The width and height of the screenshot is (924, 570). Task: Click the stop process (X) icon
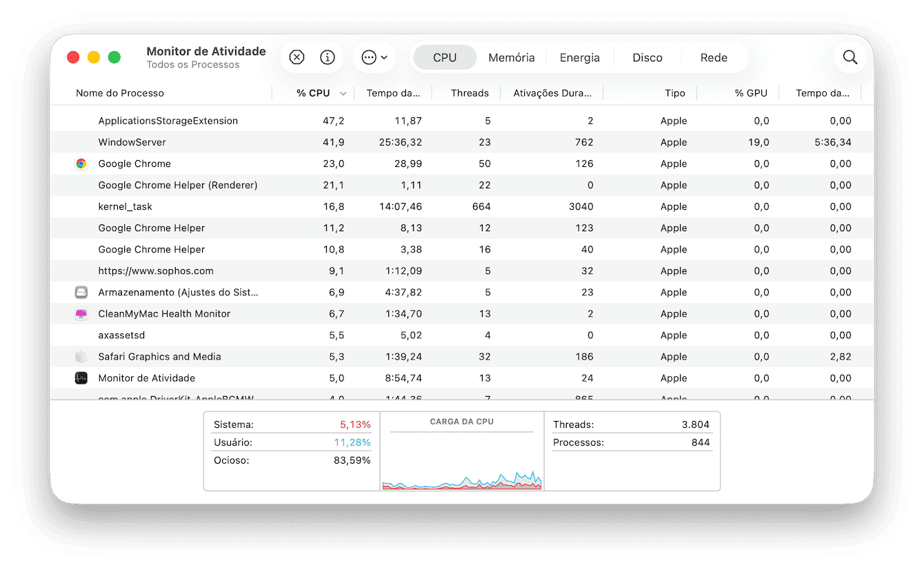point(297,57)
